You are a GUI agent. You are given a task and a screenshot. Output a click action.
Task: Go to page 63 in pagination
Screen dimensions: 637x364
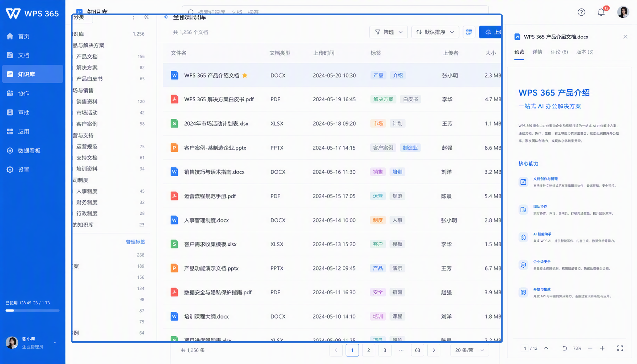[417, 350]
